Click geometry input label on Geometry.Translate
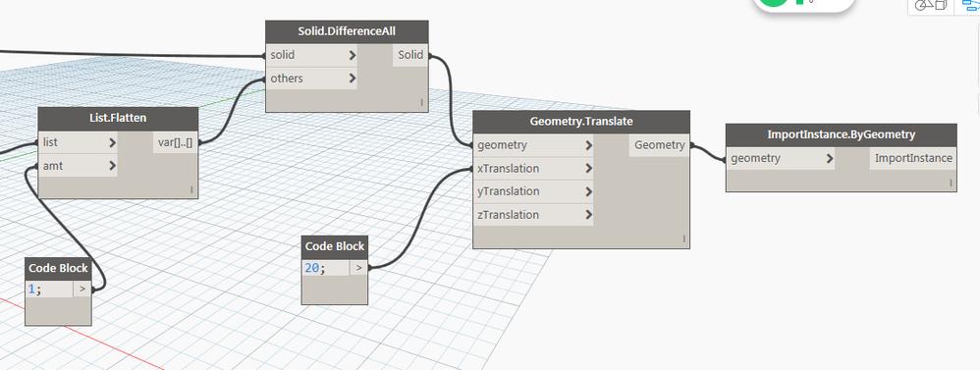 tap(502, 145)
